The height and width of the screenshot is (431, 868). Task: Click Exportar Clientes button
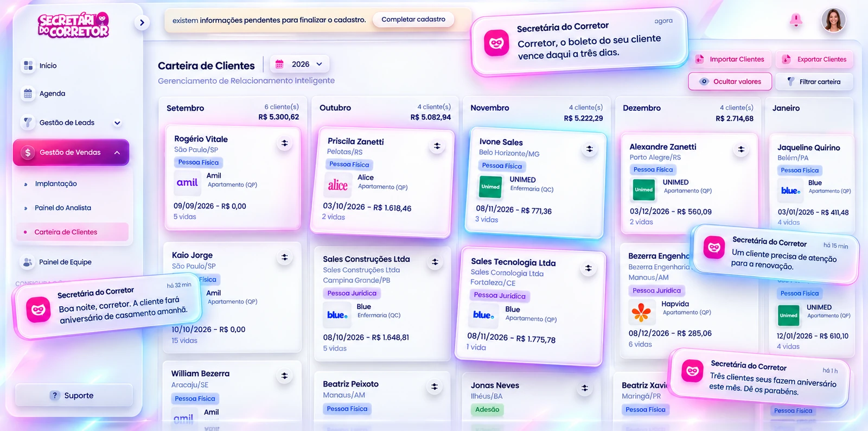point(814,59)
